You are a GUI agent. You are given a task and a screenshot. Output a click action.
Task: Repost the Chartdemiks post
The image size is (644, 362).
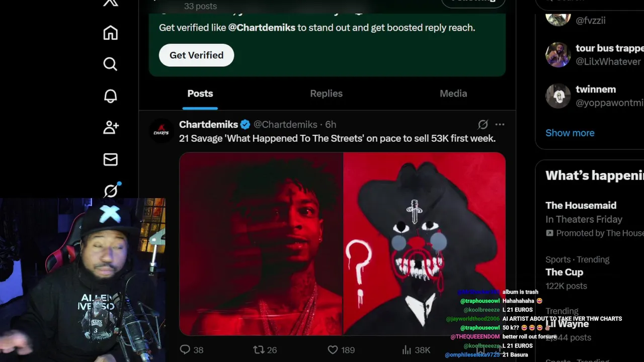pyautogui.click(x=265, y=350)
